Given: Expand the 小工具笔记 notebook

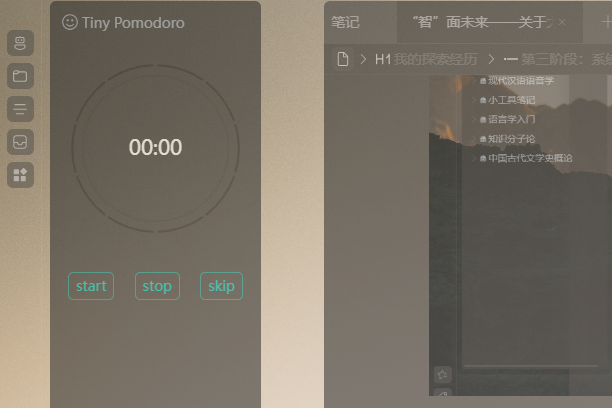Looking at the screenshot, I should click(474, 100).
